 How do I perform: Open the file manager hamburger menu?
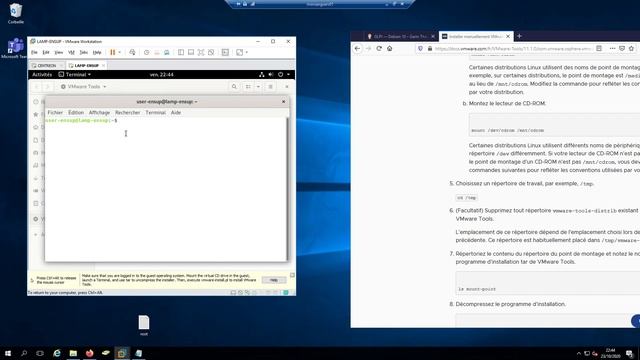270,87
